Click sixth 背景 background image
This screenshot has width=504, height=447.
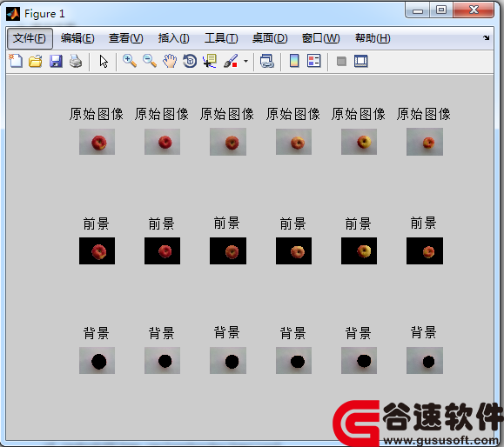pos(425,360)
